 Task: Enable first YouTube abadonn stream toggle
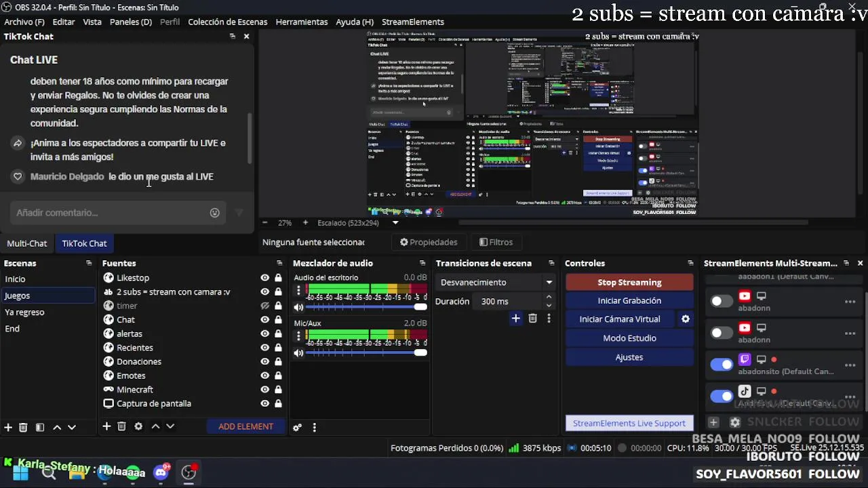tap(722, 302)
